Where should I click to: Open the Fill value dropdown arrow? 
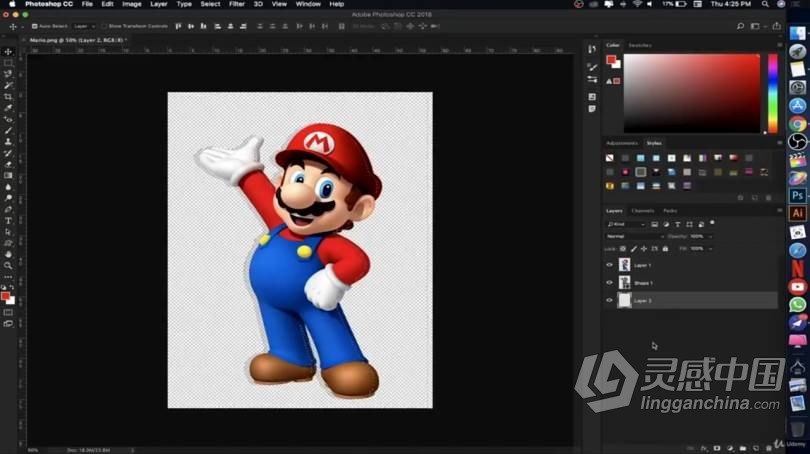click(710, 249)
